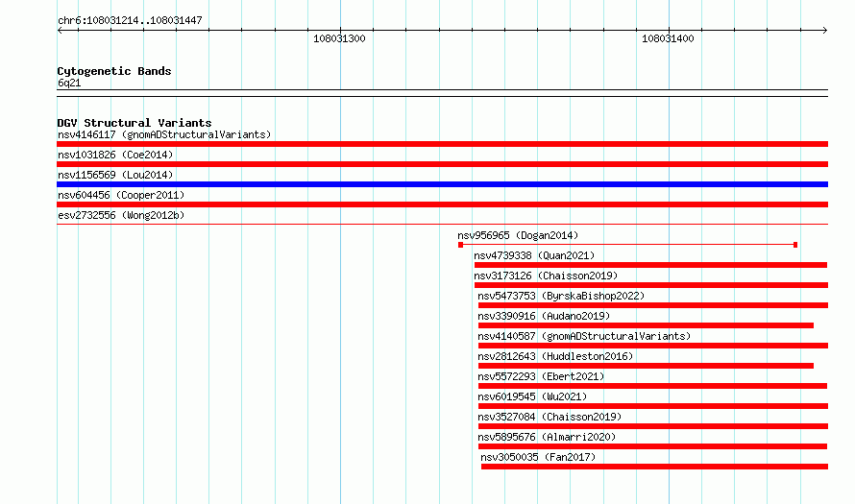This screenshot has height=504, width=855.
Task: Select the red bar under nsv3527084
Action: (653, 426)
